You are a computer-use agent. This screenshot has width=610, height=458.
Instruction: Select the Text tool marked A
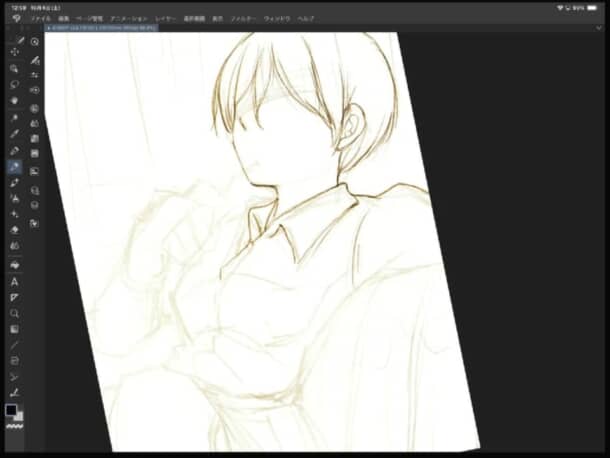(15, 282)
